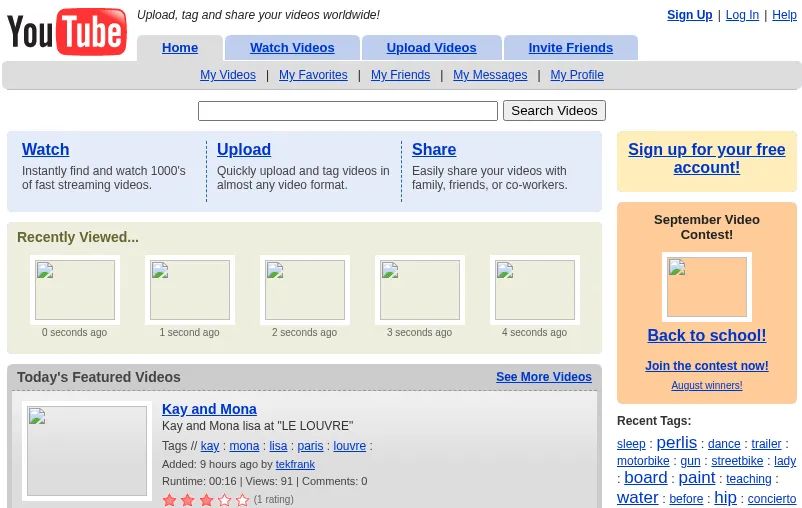802x508 pixels.
Task: Switch to the Watch Videos tab
Action: tap(292, 48)
